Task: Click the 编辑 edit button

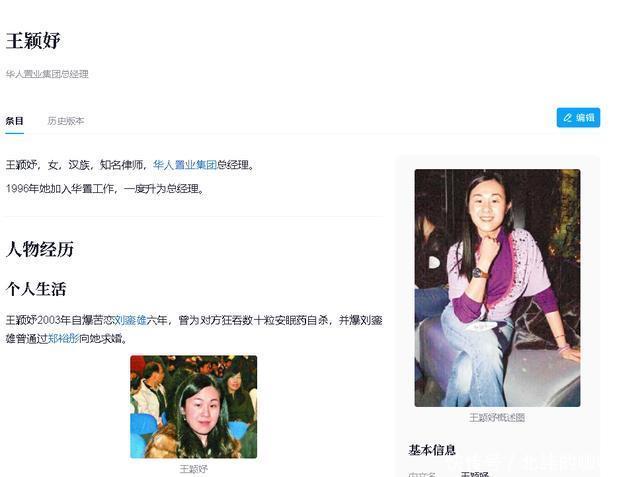Action: [578, 118]
